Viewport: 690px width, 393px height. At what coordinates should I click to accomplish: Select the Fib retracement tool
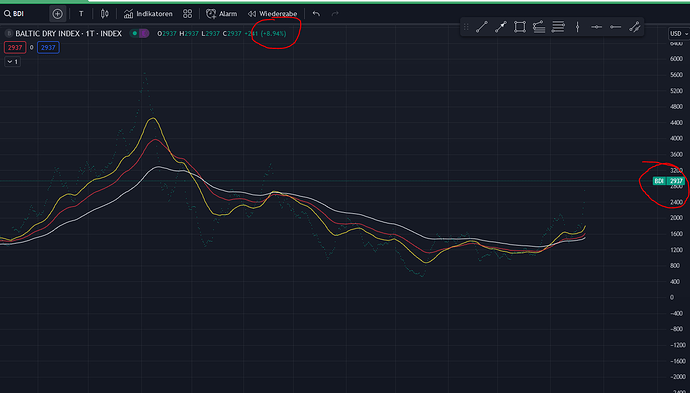539,27
